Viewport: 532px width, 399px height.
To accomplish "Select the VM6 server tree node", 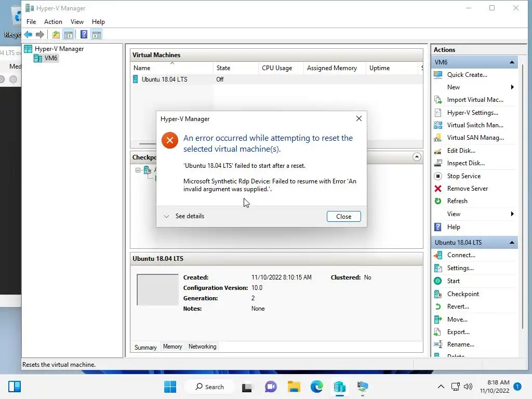I will [x=46, y=58].
